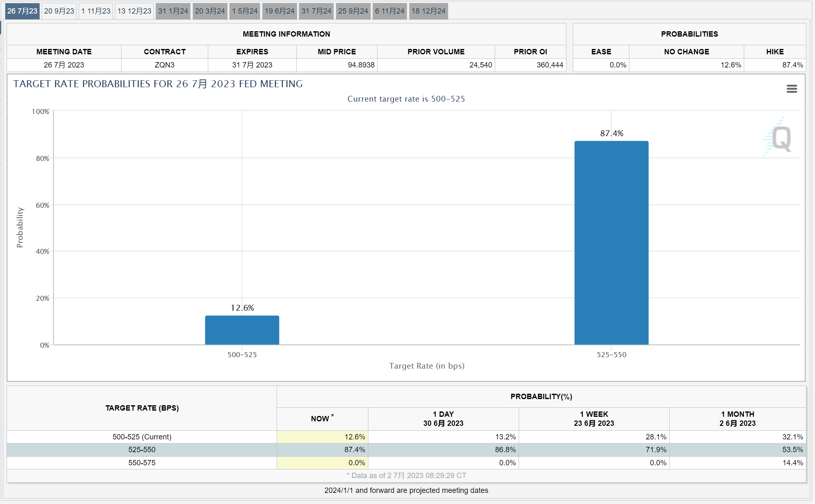
Task: Switch to the 19 6月24 meeting tab
Action: (x=280, y=11)
